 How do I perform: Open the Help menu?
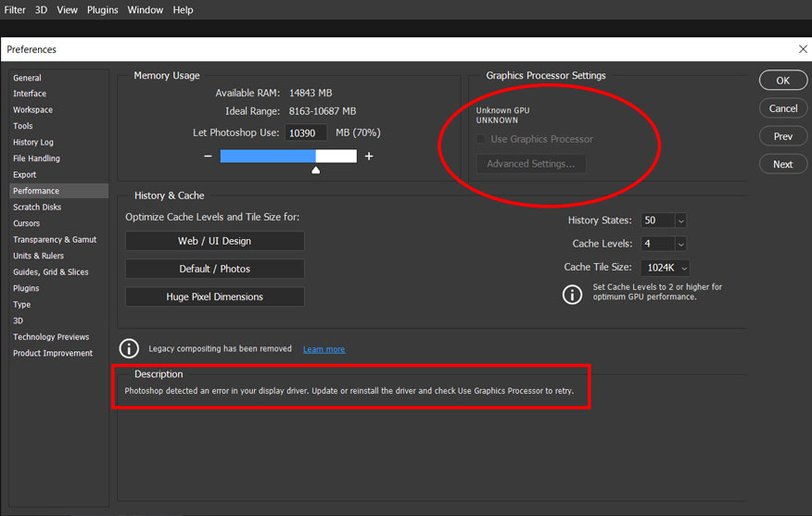(183, 10)
